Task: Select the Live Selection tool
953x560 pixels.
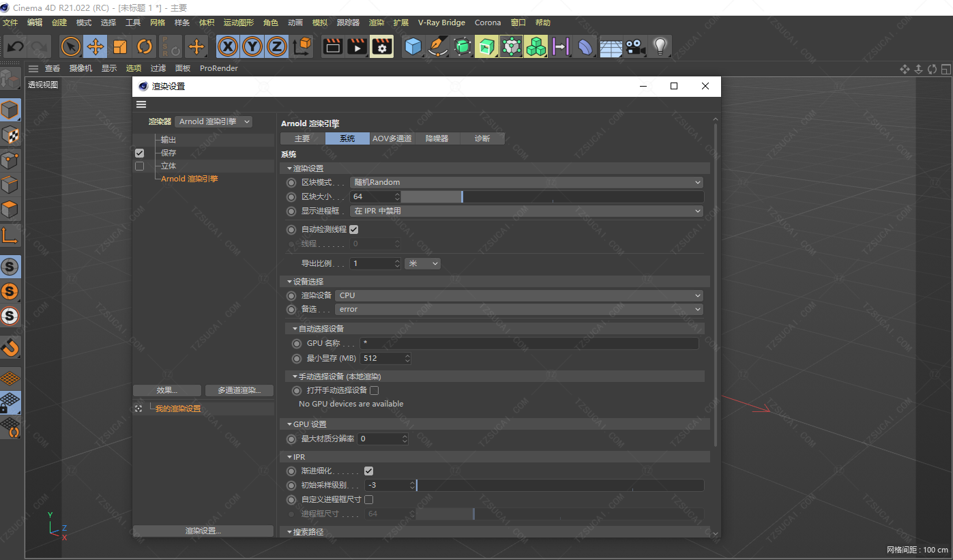Action: click(x=70, y=47)
